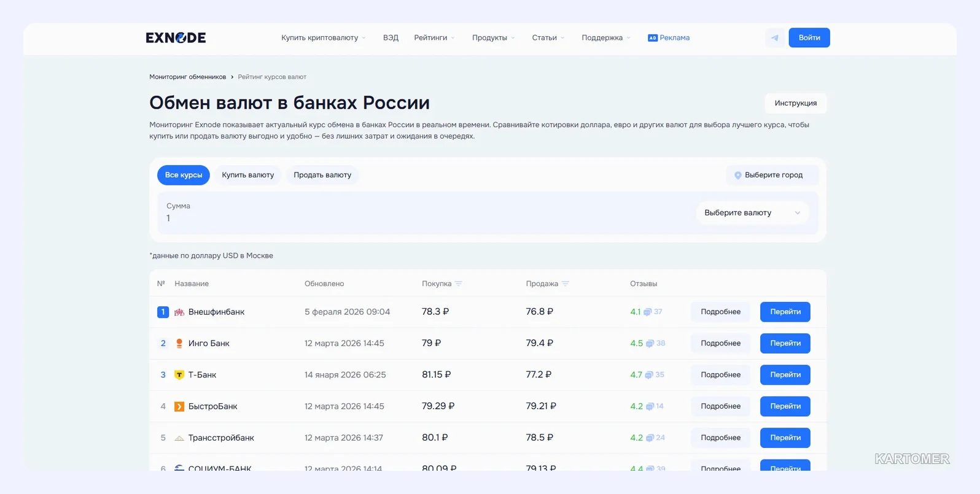Click the Инго Банк logo icon
Image resolution: width=980 pixels, height=494 pixels.
click(179, 344)
